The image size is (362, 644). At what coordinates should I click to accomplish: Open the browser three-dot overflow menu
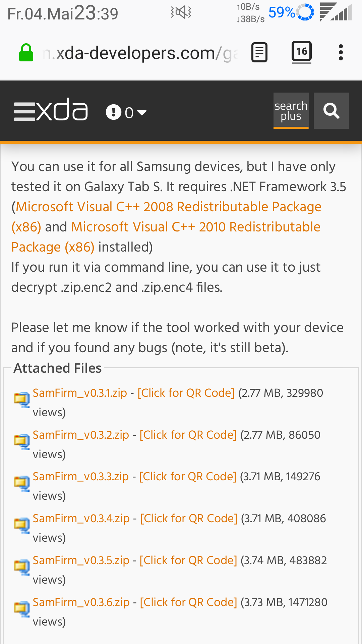pyautogui.click(x=341, y=53)
